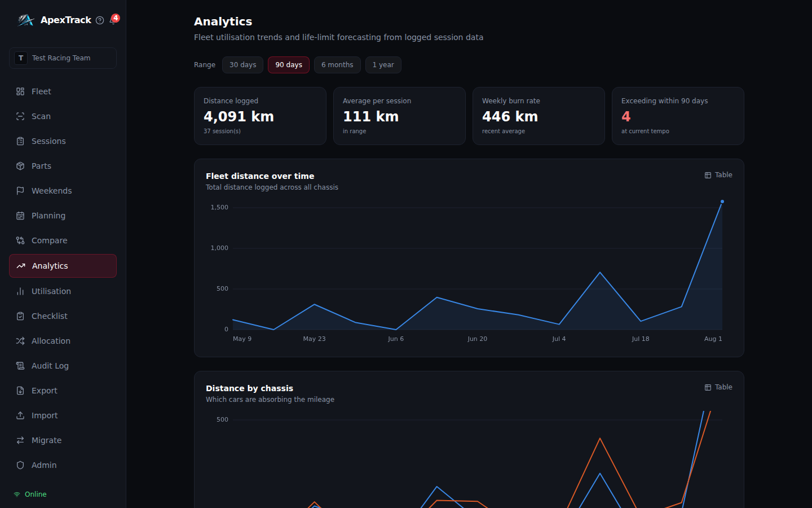The width and height of the screenshot is (812, 508).
Task: Click the Weekends flag icon
Action: point(20,191)
